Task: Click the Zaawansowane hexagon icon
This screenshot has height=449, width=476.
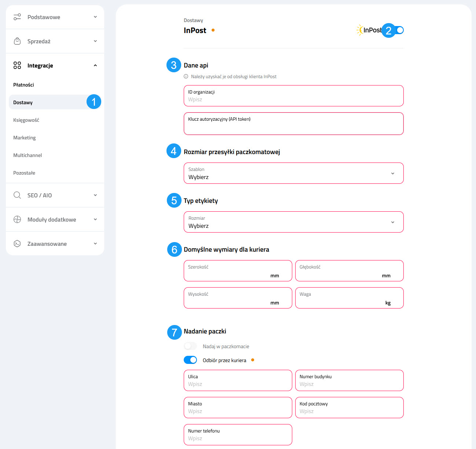Action: (17, 244)
